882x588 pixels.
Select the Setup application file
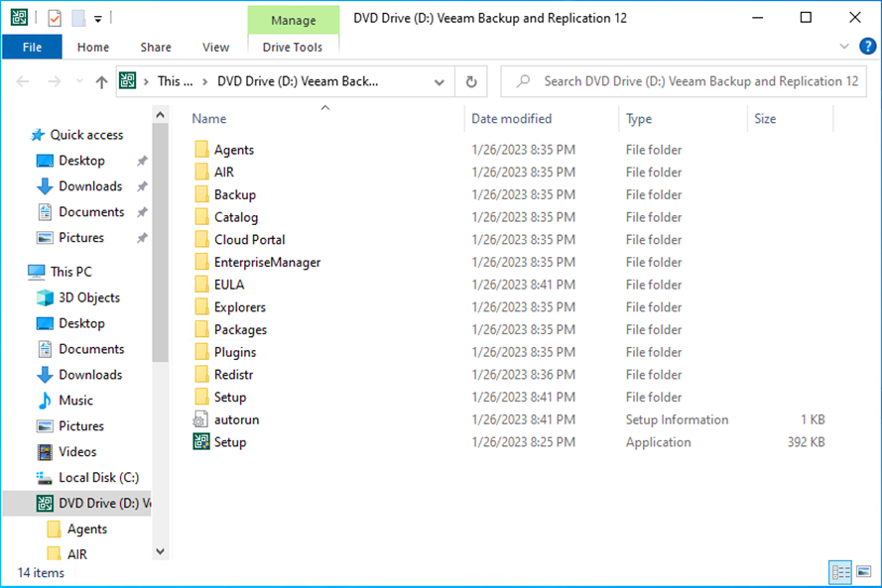pos(229,442)
